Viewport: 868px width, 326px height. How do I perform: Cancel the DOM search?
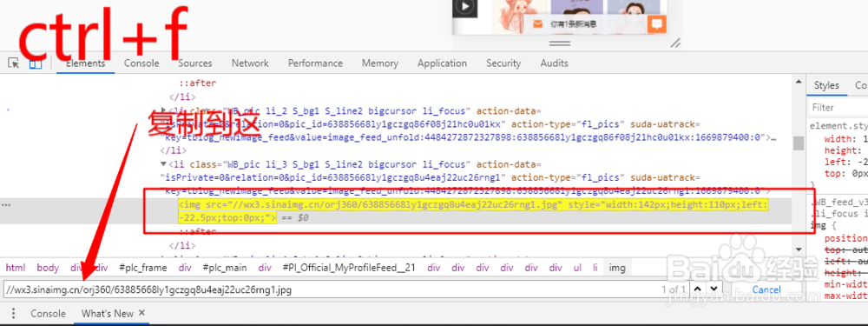coord(766,289)
